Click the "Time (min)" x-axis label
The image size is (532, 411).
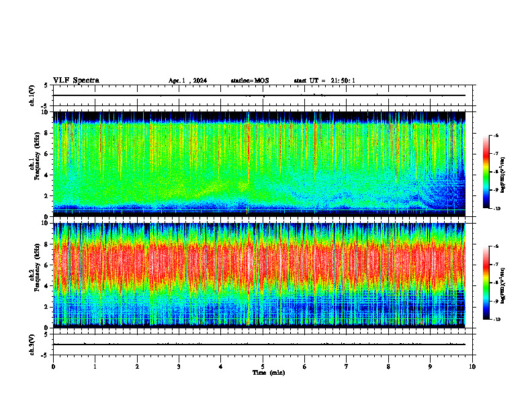(269, 373)
